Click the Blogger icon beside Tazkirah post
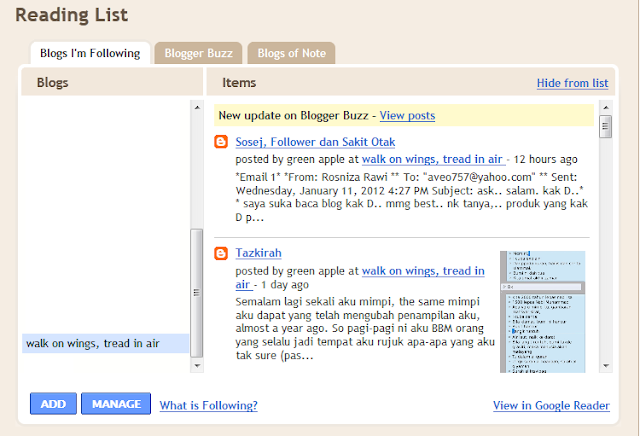640x436 pixels. pos(221,253)
